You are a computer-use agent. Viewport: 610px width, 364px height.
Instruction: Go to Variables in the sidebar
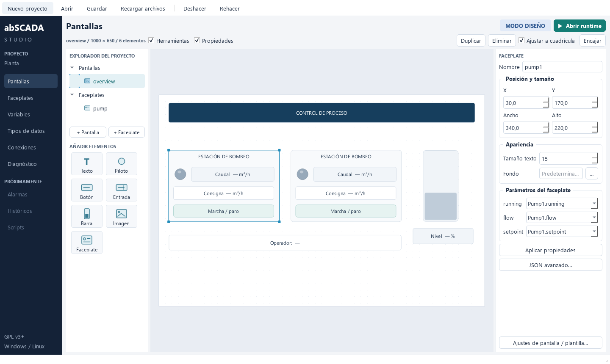tap(31, 114)
